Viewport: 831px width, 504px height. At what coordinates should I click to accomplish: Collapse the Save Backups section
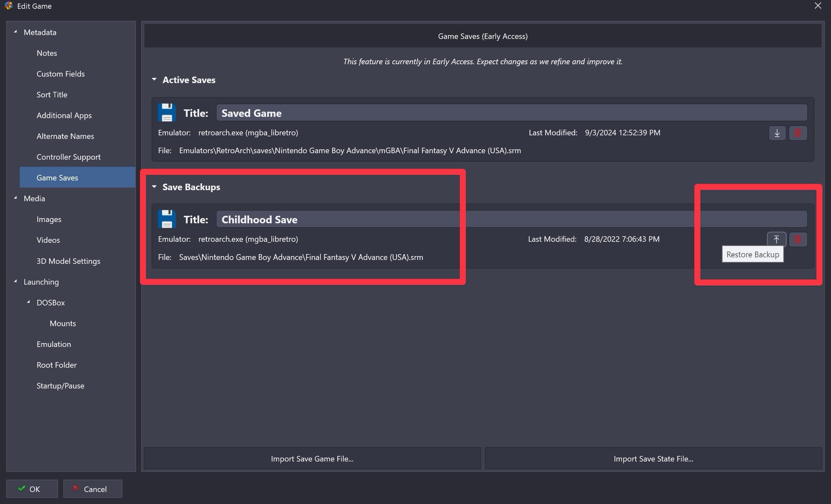tap(154, 186)
